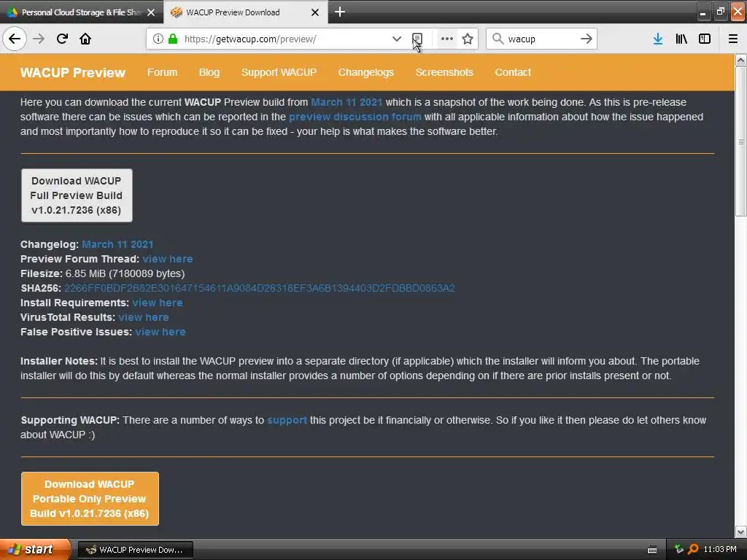
Task: Restore down the browser window
Action: [720, 12]
